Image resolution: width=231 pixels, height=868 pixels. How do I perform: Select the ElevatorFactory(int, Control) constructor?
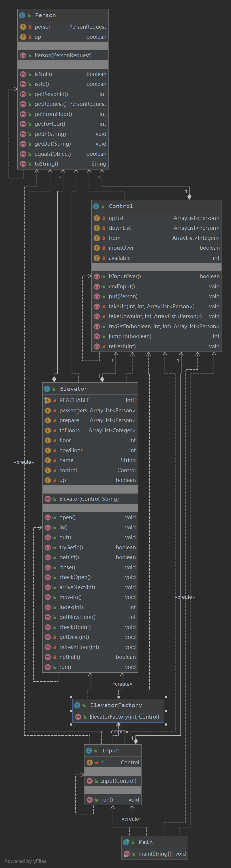[124, 717]
